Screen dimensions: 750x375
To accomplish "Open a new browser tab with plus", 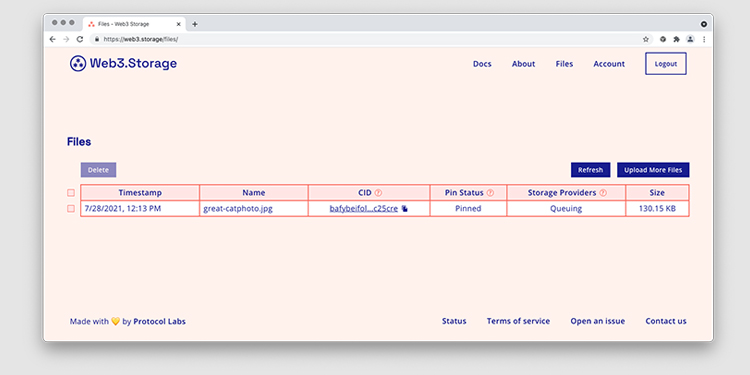I will 195,24.
